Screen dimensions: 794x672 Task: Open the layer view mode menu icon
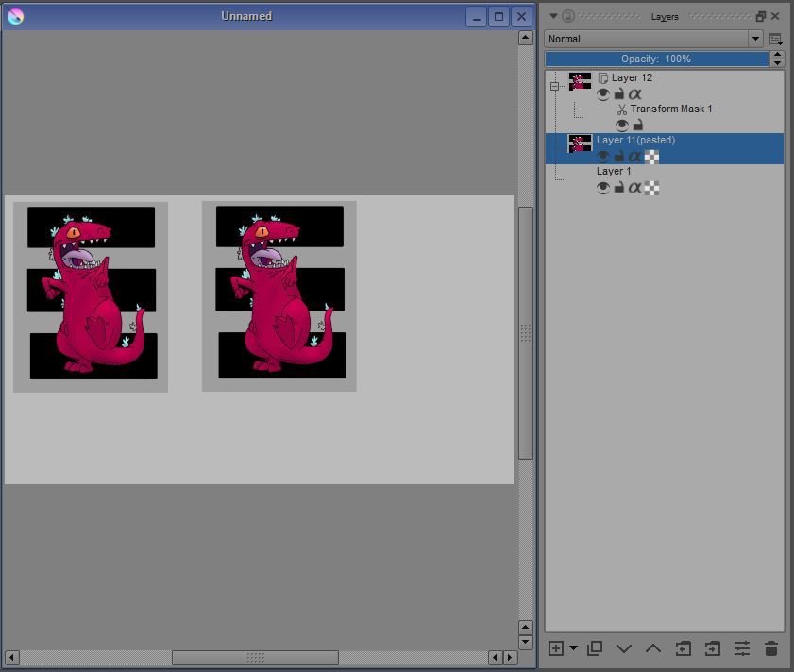pyautogui.click(x=775, y=39)
